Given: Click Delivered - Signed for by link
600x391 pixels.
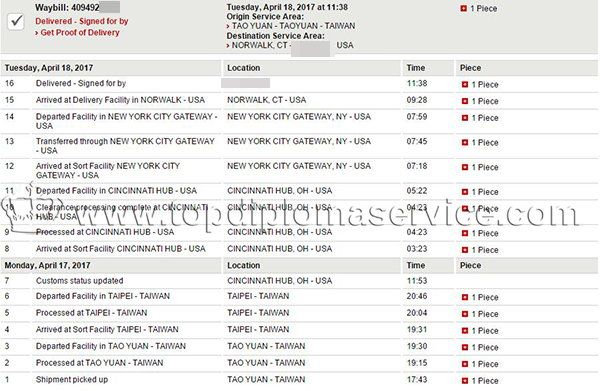Looking at the screenshot, I should pyautogui.click(x=82, y=21).
